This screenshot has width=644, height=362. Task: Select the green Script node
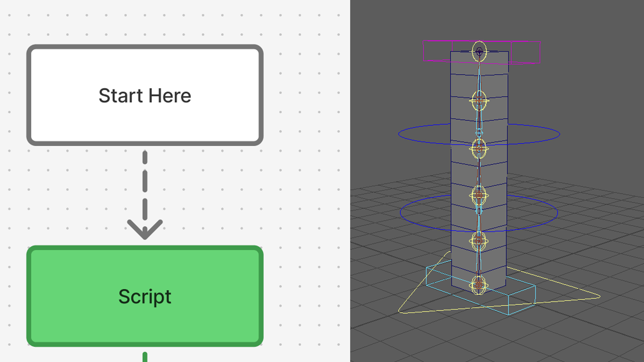(x=145, y=296)
